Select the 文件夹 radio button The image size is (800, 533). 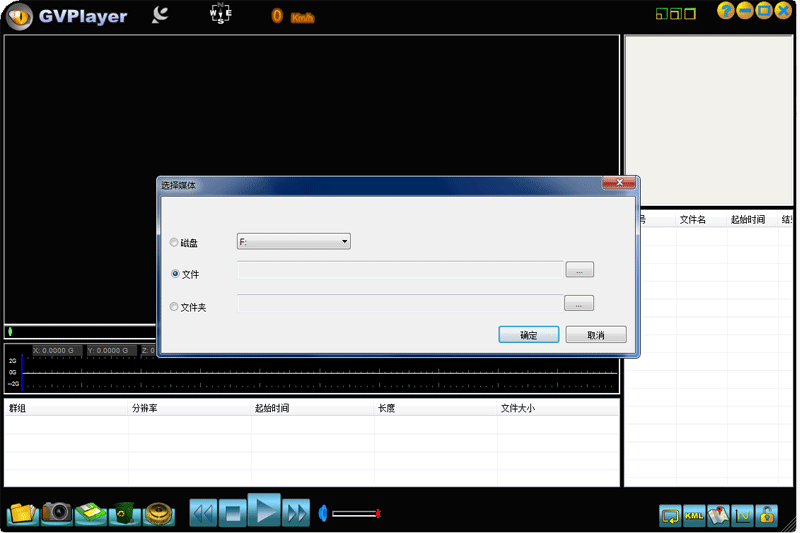point(174,307)
